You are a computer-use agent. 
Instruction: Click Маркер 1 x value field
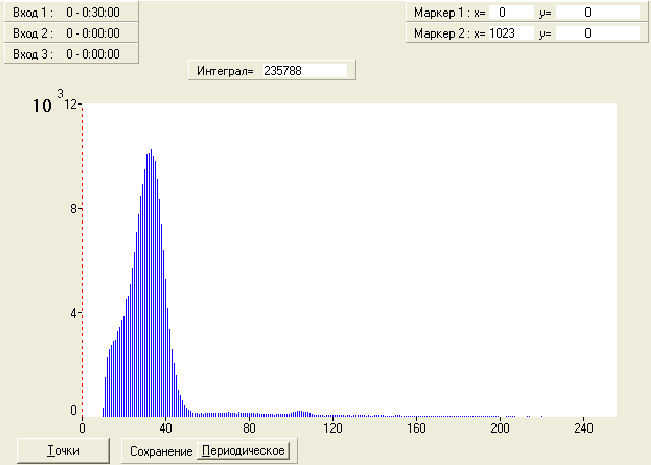tap(511, 12)
